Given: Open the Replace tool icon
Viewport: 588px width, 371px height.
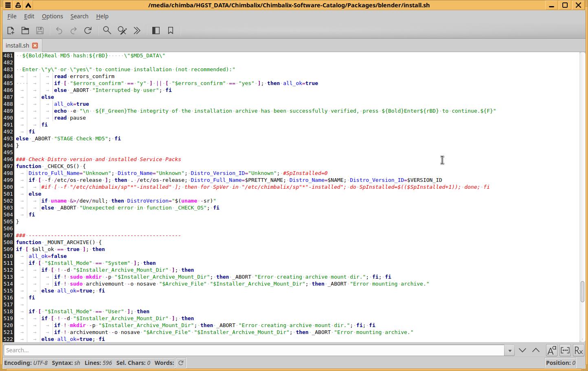Looking at the screenshot, I should tap(122, 31).
